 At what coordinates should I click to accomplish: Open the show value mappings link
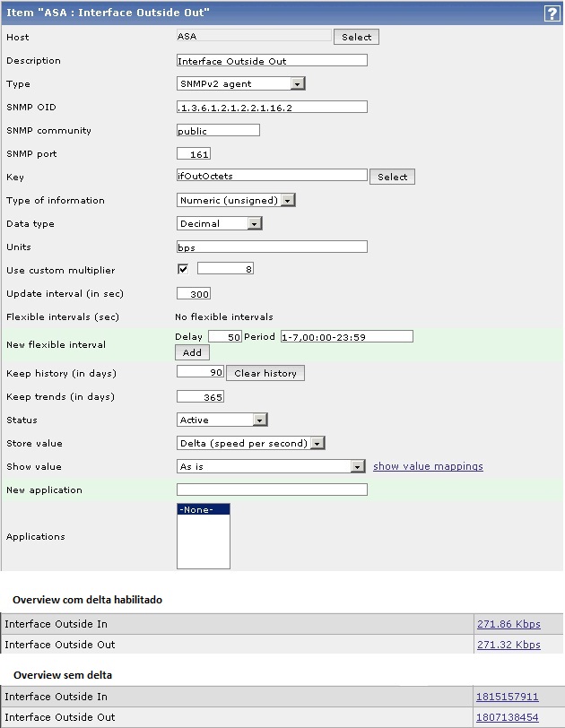428,466
